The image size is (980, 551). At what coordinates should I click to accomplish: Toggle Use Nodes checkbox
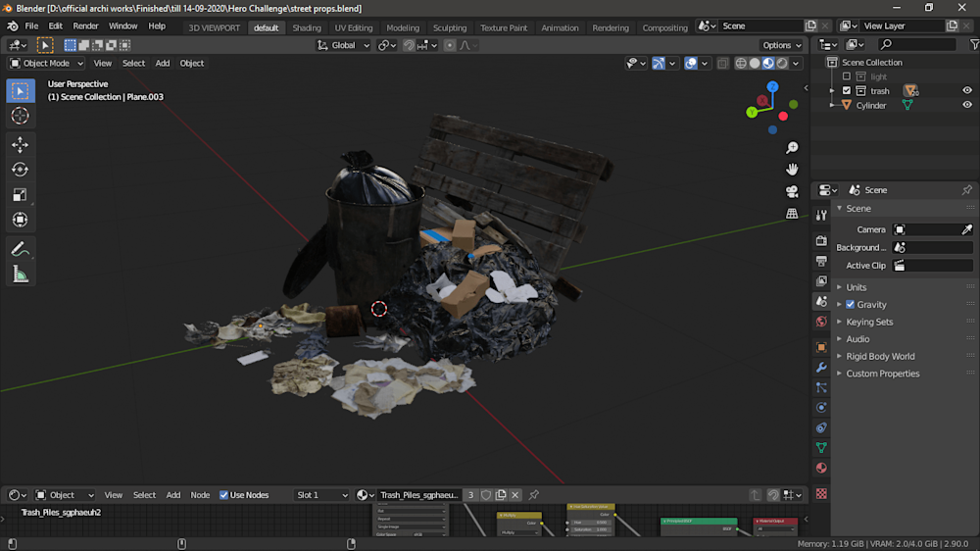[224, 495]
